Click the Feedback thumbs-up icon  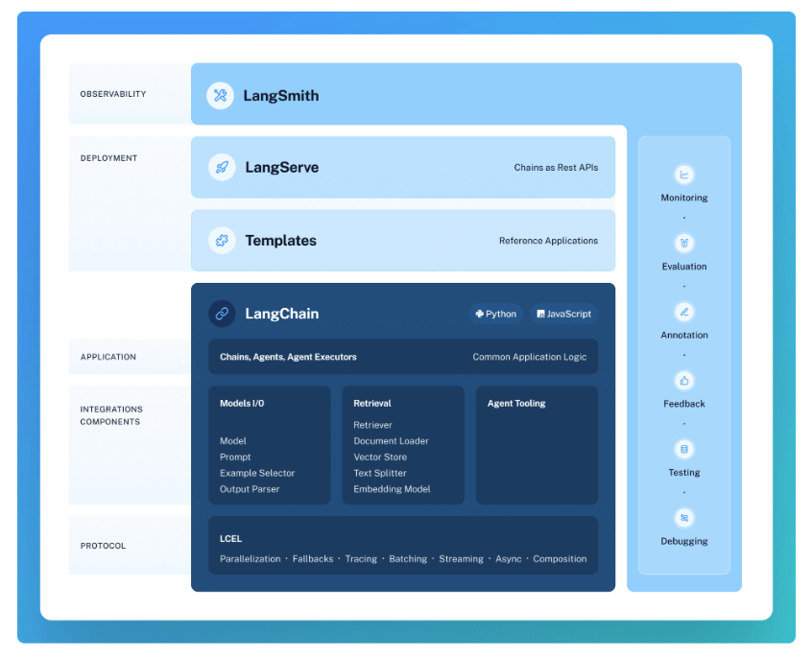684,381
